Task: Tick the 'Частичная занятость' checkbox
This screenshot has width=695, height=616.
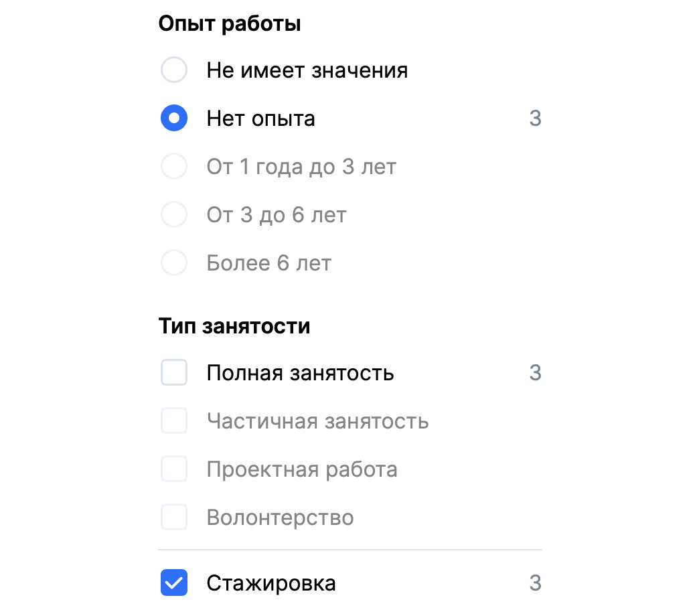Action: coord(174,421)
